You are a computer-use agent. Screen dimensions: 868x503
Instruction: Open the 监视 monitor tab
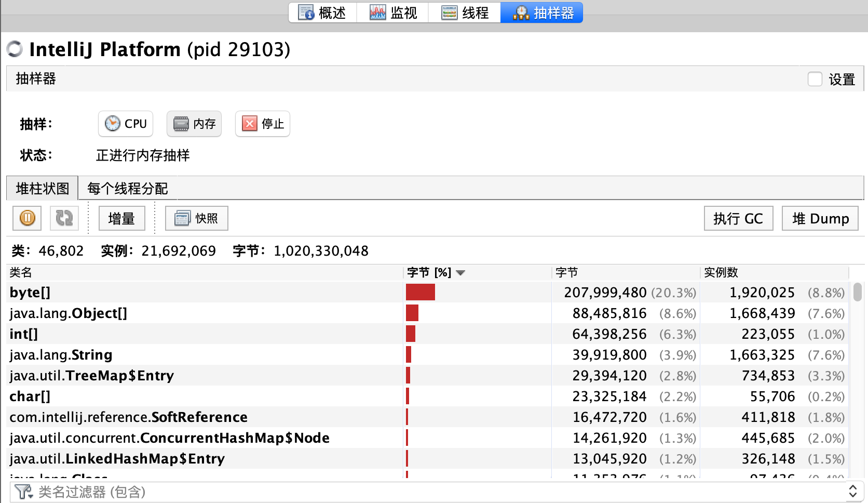(x=393, y=12)
